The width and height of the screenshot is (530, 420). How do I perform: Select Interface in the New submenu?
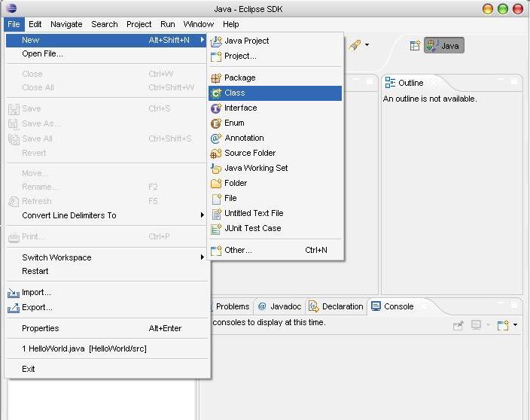275,108
